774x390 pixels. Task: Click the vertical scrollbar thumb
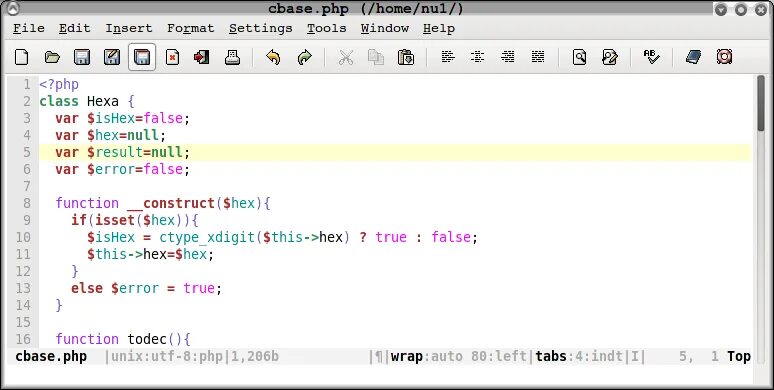pos(761,103)
